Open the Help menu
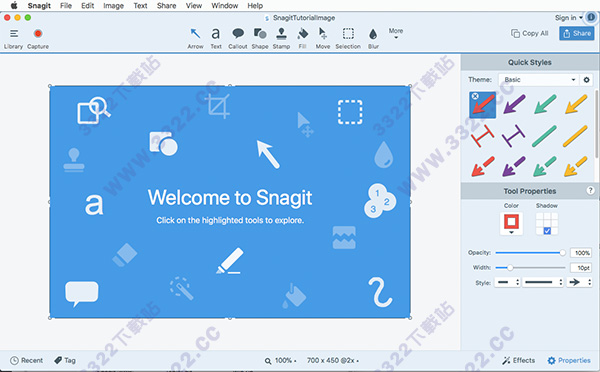 pos(255,5)
